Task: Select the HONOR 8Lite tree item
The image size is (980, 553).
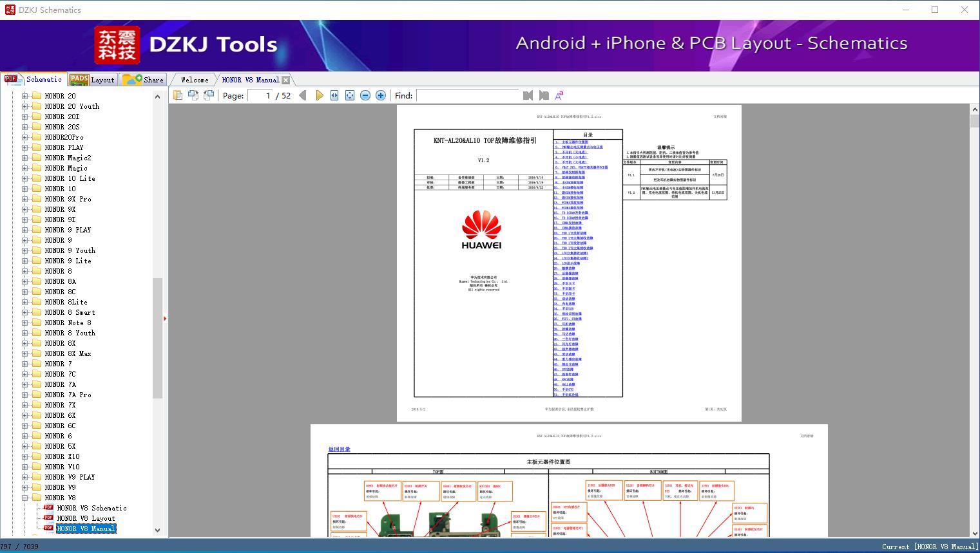Action: tap(66, 302)
